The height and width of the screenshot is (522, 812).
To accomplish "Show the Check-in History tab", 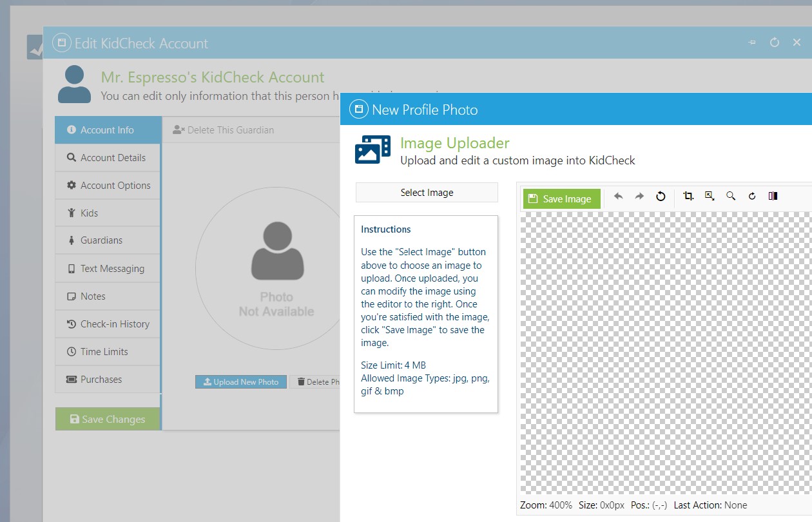I will (x=108, y=324).
